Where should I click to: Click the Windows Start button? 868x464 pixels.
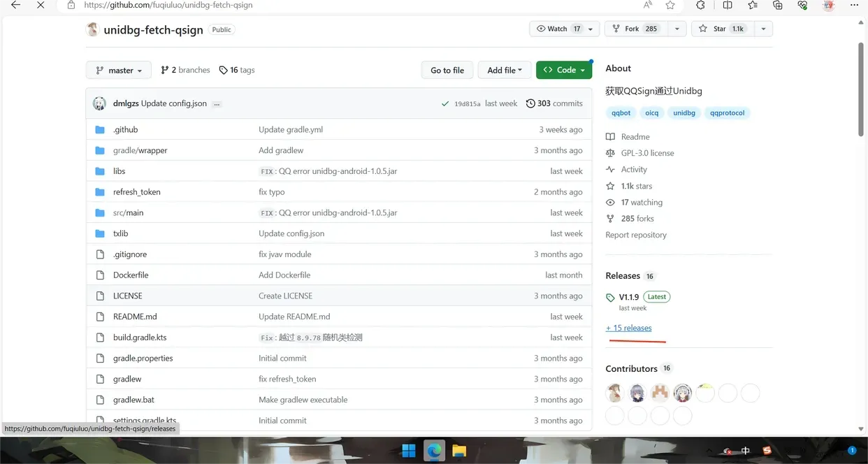409,450
